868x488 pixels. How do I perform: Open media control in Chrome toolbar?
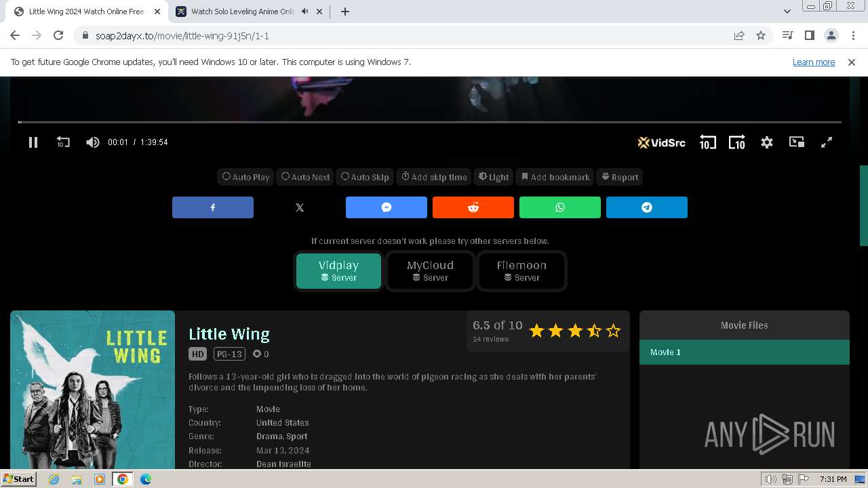click(x=787, y=36)
